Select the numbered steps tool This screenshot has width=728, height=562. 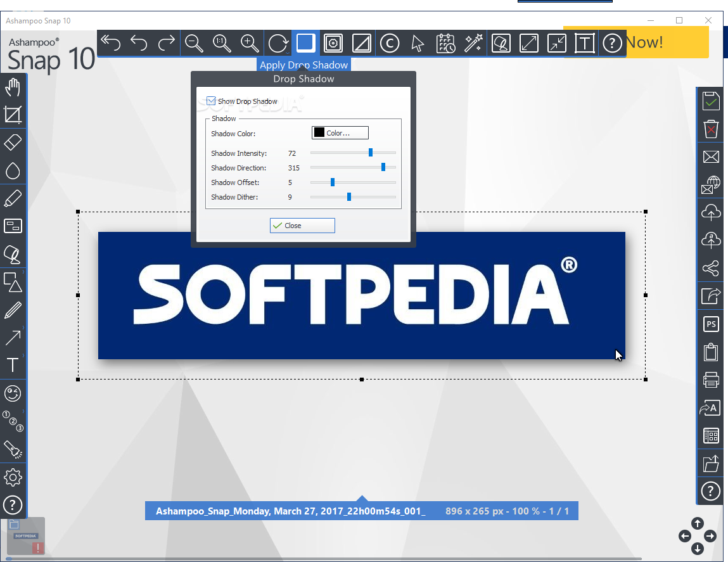(x=13, y=421)
